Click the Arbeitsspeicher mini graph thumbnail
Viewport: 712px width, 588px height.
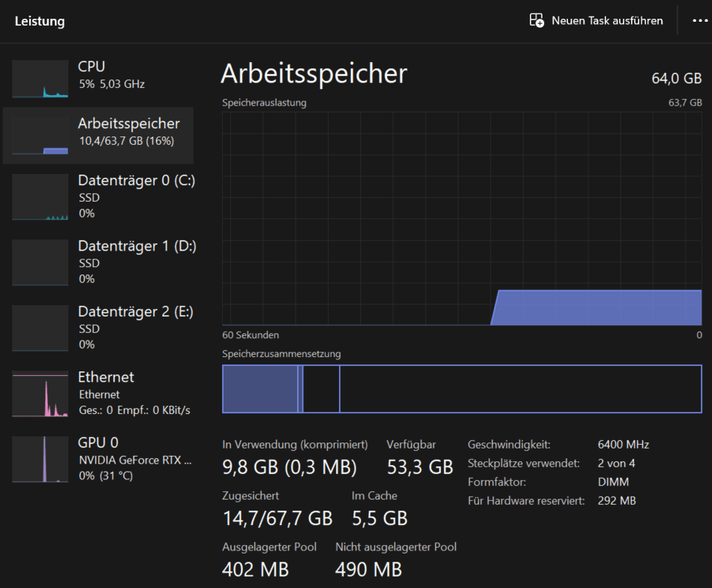pos(40,136)
